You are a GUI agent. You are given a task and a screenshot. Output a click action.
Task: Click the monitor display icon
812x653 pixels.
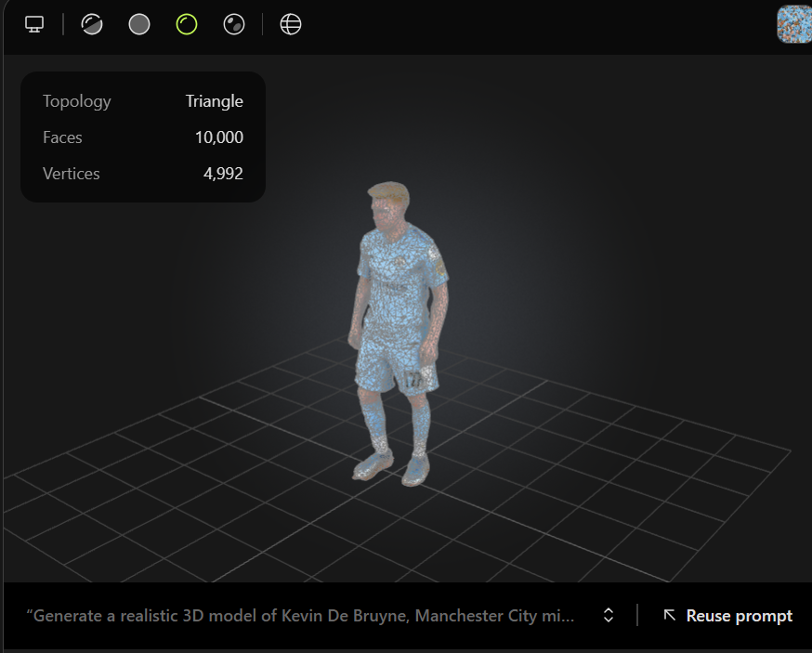click(34, 24)
